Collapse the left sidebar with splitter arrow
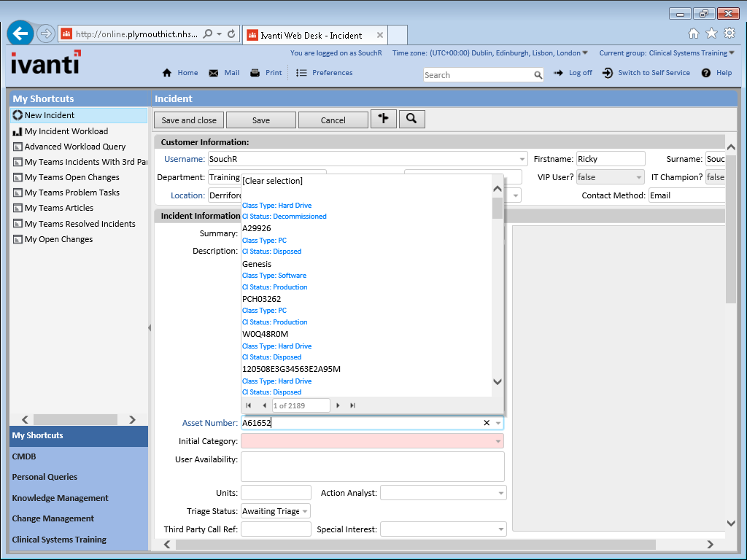Screen dimensions: 747x560 pos(150,327)
